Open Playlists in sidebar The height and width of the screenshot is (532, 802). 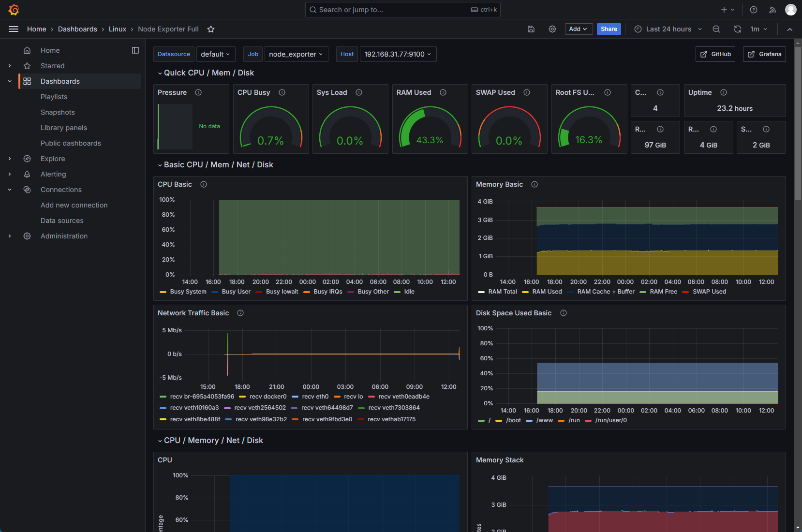[x=54, y=97]
